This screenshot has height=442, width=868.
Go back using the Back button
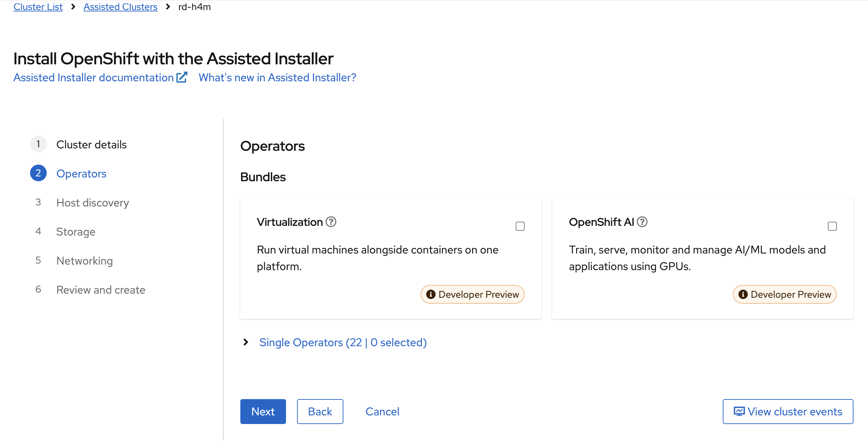coord(320,411)
